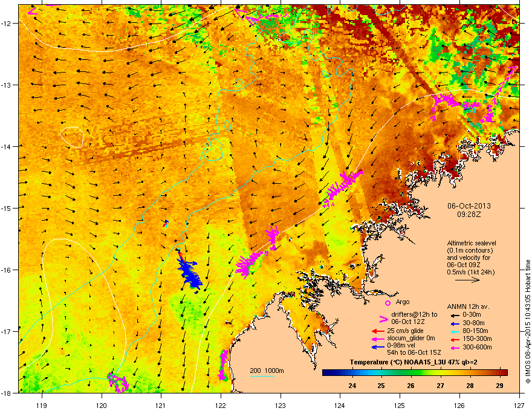
Task: Click the longitude axis label "125"
Action: pyautogui.click(x=400, y=405)
